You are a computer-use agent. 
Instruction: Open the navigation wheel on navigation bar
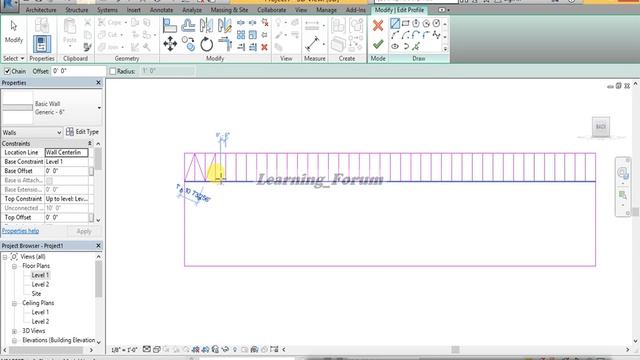click(x=622, y=173)
